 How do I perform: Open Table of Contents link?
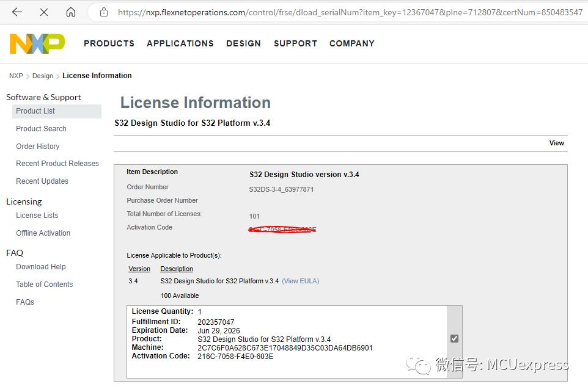coord(44,285)
